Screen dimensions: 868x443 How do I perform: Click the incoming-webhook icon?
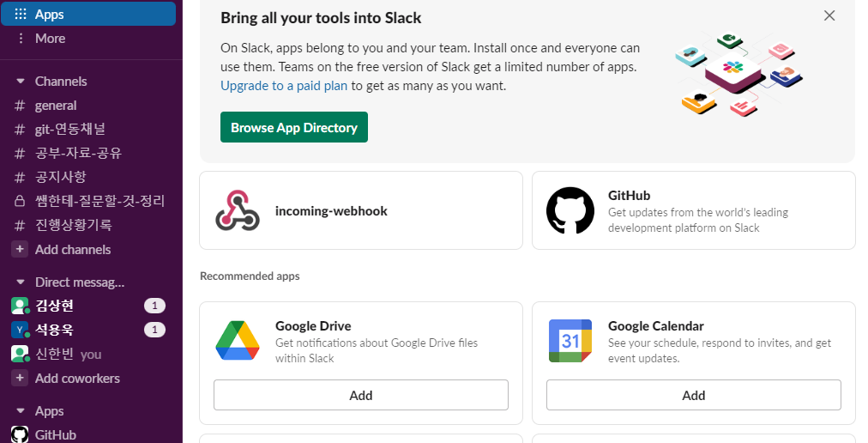tap(238, 210)
